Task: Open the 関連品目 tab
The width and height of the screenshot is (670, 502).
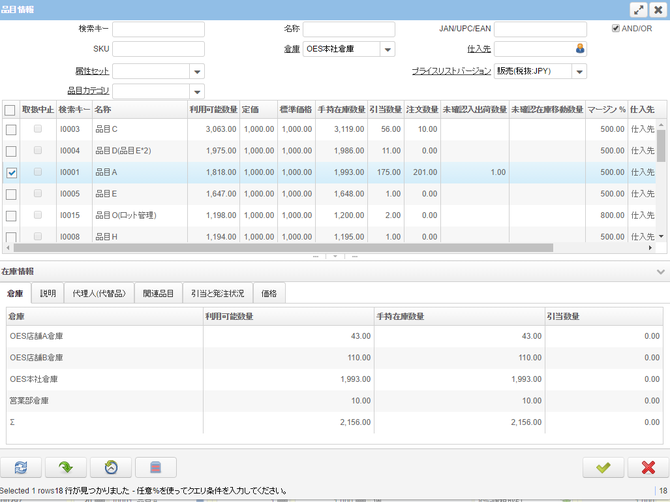Action: tap(158, 293)
